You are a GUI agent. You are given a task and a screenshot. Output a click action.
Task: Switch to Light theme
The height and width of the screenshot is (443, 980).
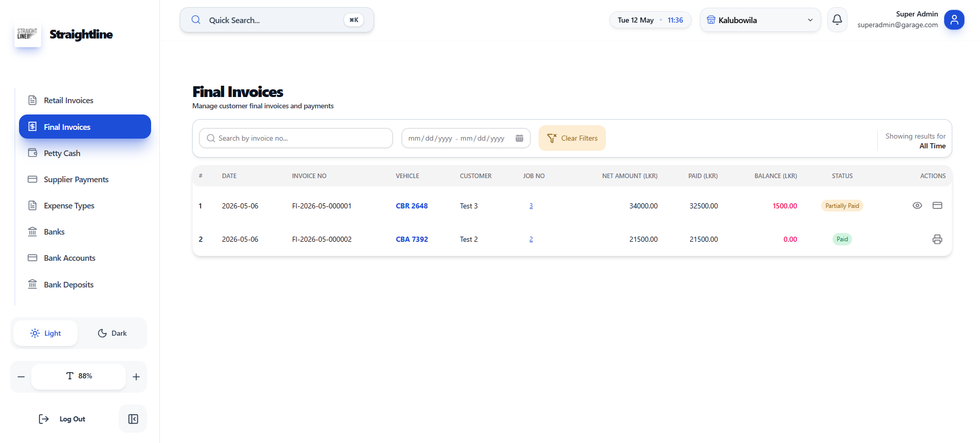46,333
